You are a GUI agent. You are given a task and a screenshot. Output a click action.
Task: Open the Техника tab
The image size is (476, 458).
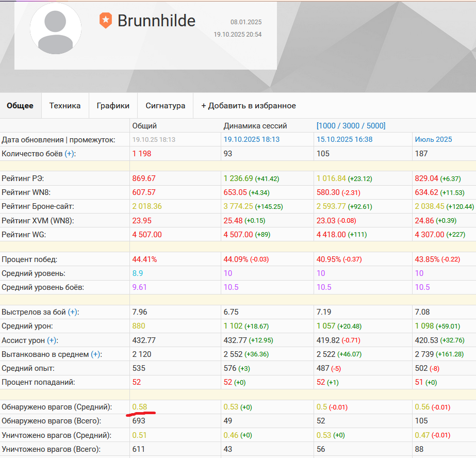pos(65,106)
